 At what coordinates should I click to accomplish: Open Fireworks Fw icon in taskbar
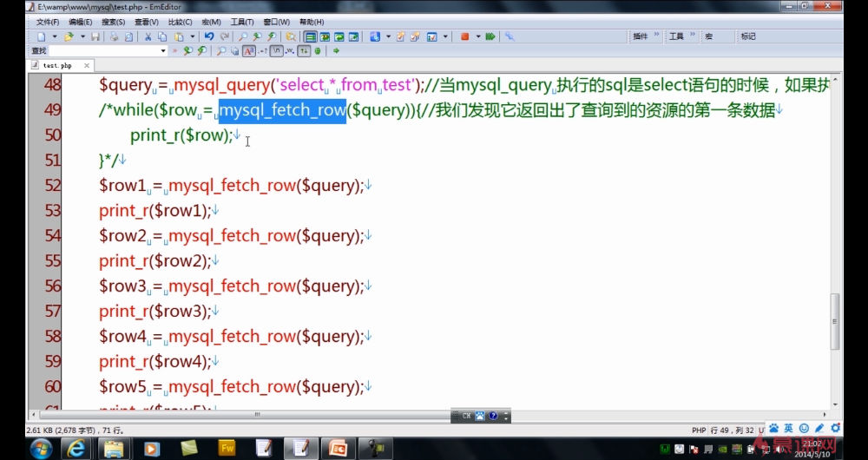227,449
